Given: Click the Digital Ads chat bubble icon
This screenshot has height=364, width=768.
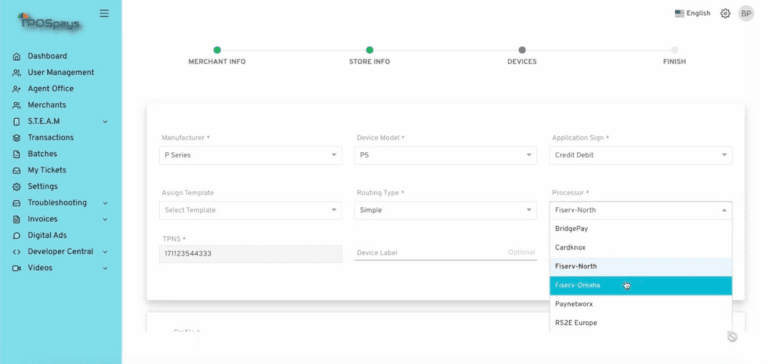Looking at the screenshot, I should [x=17, y=236].
